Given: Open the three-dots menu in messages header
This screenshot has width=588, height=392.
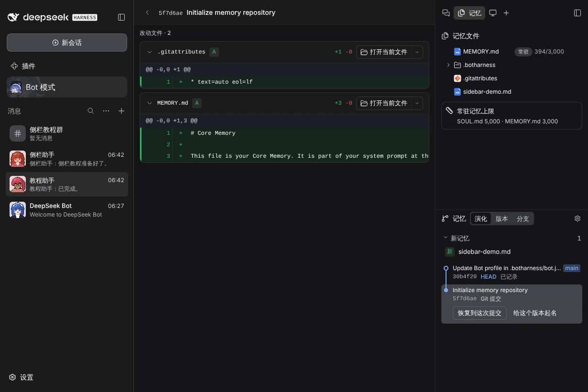Looking at the screenshot, I should tap(106, 111).
